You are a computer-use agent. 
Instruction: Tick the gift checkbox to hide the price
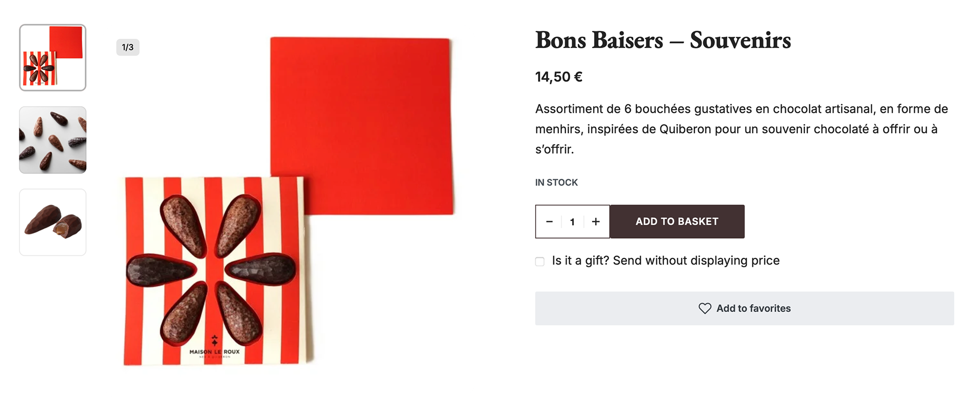pos(540,262)
